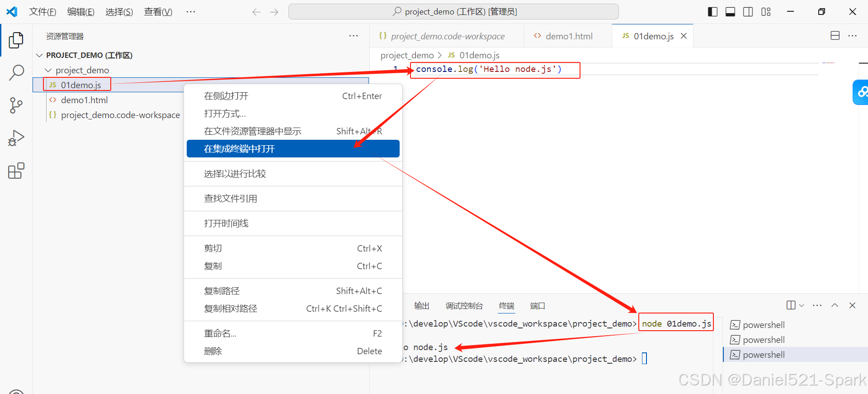This screenshot has height=394, width=868.
Task: Open Explorer panel more actions ellipsis
Action: pos(354,36)
